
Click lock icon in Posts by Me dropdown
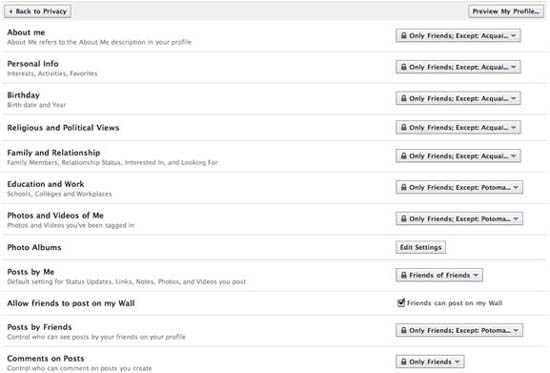click(404, 275)
